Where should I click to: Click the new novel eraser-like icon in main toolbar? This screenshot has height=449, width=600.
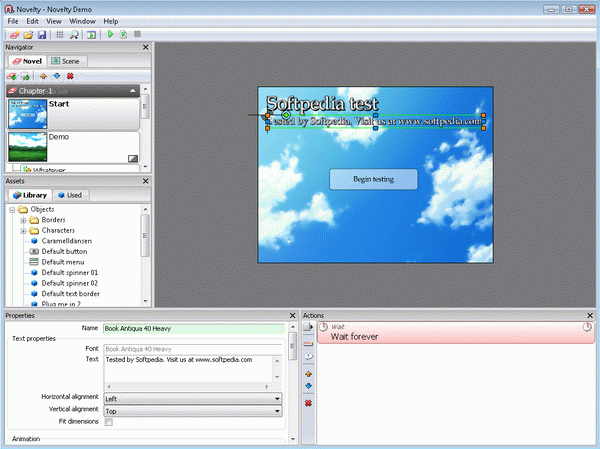[x=14, y=35]
